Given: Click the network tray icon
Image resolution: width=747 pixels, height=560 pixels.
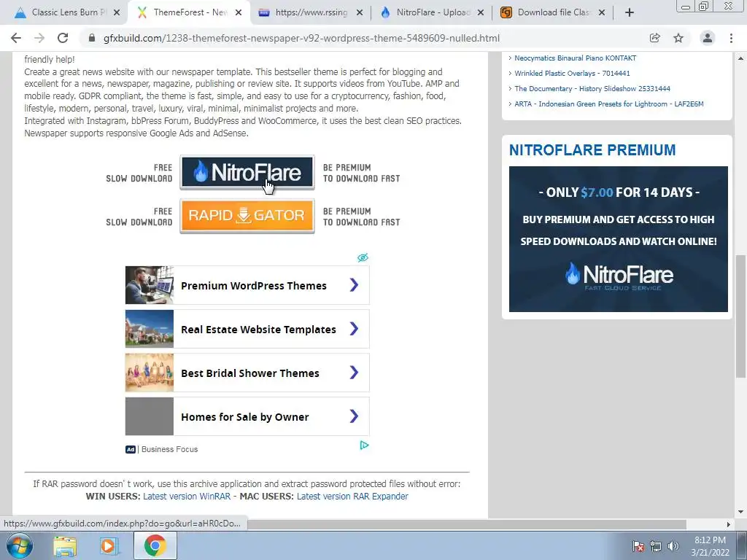Looking at the screenshot, I should pyautogui.click(x=656, y=546).
